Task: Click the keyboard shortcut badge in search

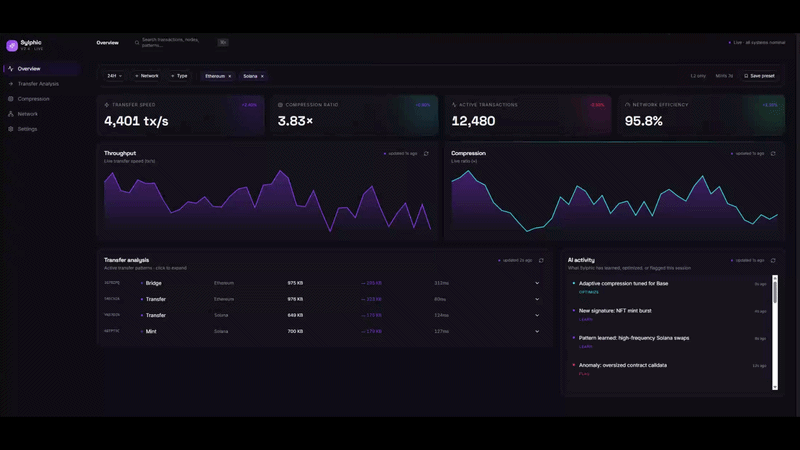Action: 223,42
